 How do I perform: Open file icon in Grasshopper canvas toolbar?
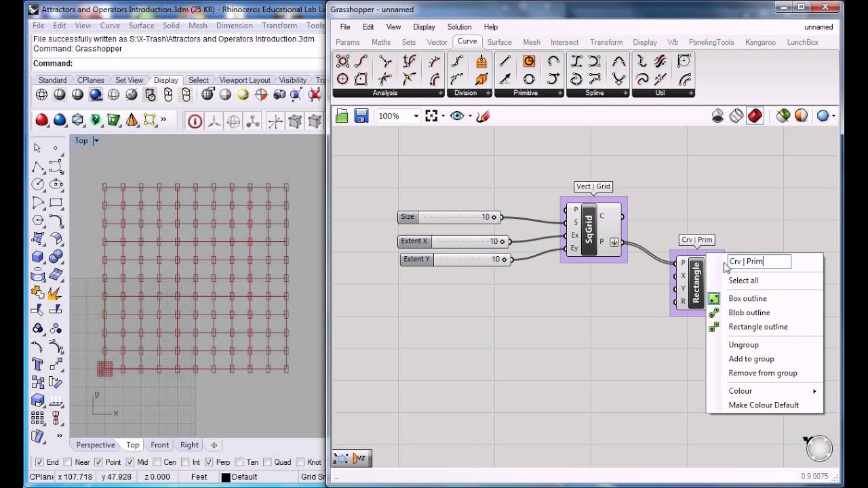coord(342,116)
